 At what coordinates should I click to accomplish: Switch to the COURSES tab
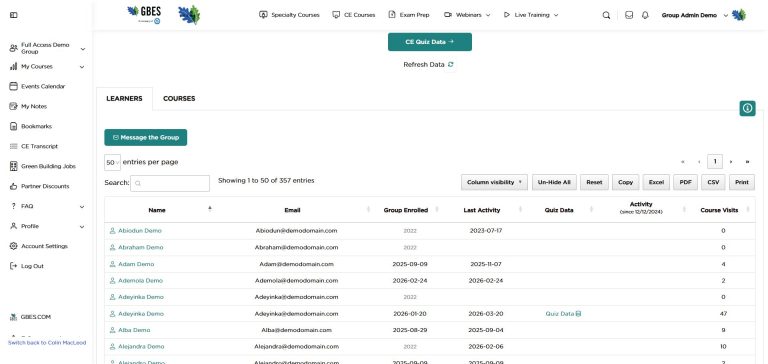click(x=179, y=98)
